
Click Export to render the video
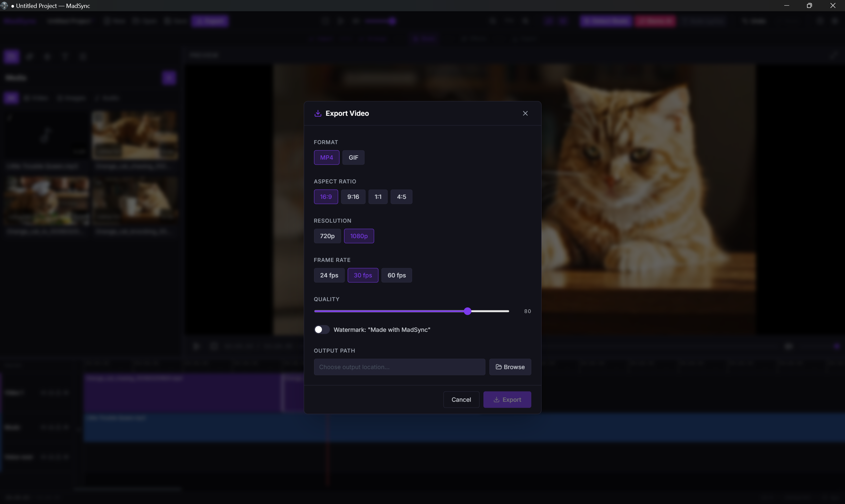[507, 399]
